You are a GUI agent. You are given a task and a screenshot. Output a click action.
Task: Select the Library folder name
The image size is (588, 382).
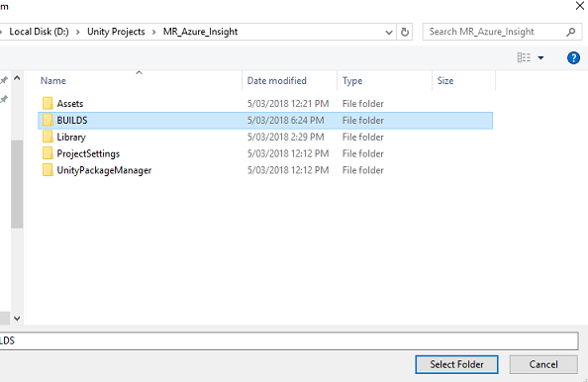pyautogui.click(x=71, y=138)
